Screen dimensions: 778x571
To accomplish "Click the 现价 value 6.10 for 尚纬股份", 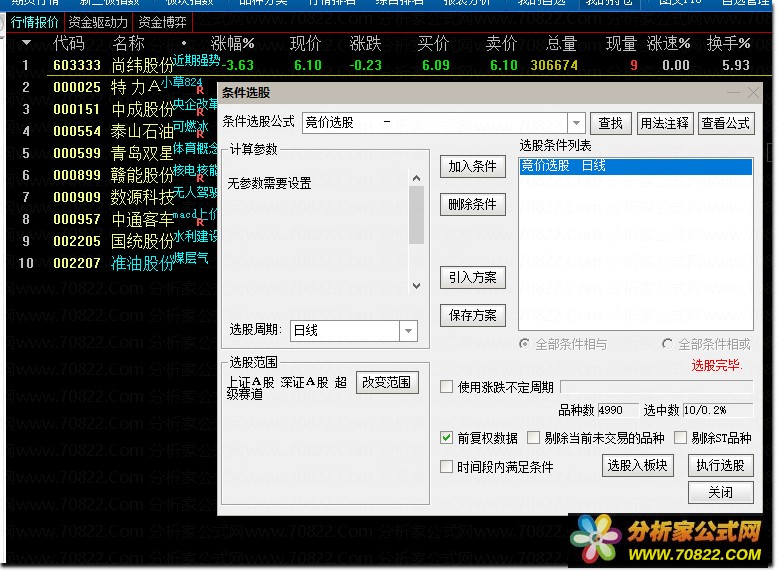I will [308, 65].
